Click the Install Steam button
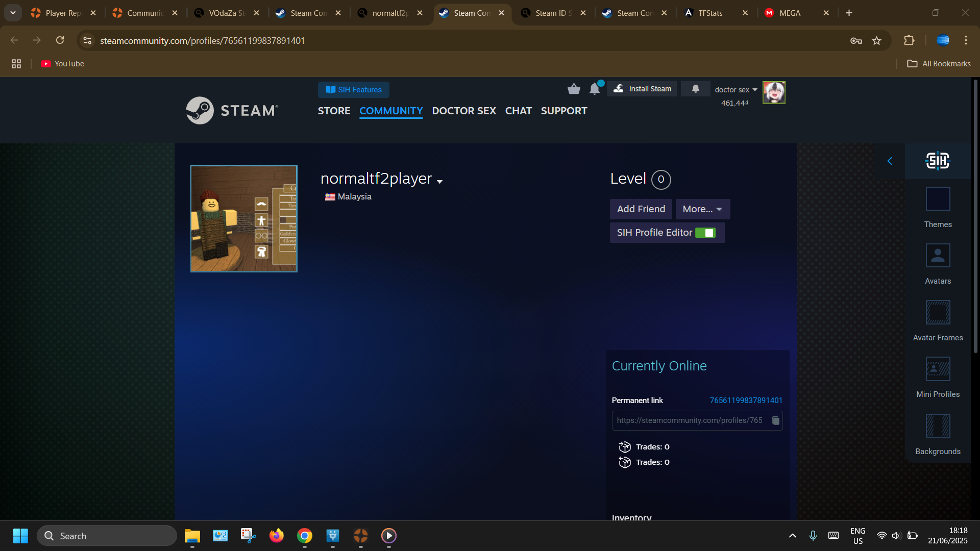This screenshot has width=980, height=551. 642,89
